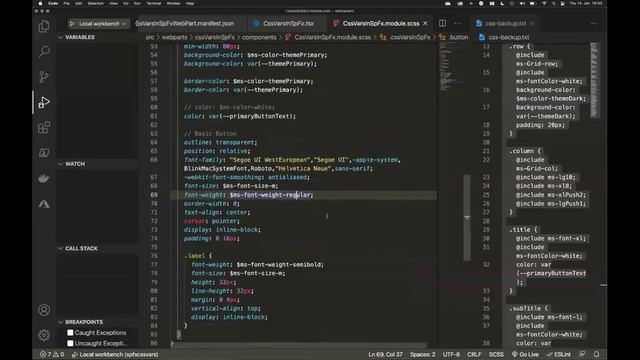This screenshot has height=360, width=640.
Task: Change encoding via UTF-8 in the status bar
Action: pos(451,354)
